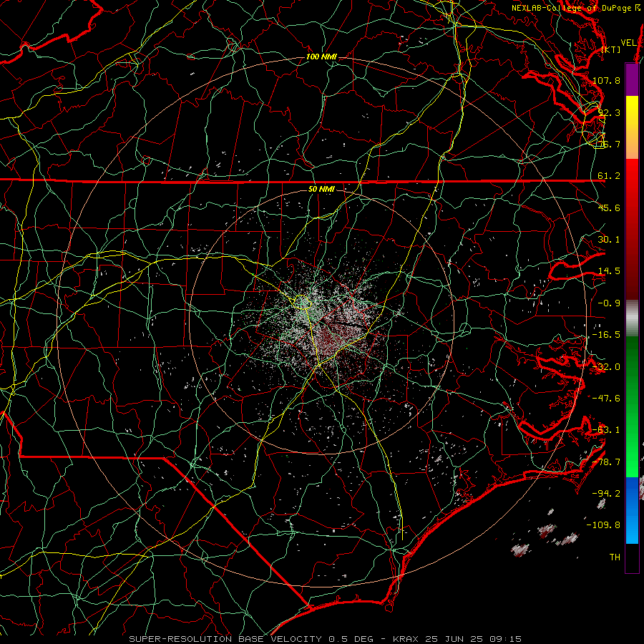The width and height of the screenshot is (644, 644).
Task: Select the -0.9 velocity scale value
Action: tap(609, 303)
